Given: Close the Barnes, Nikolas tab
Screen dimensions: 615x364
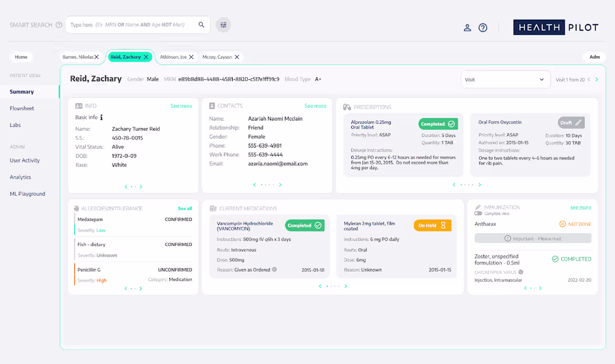Looking at the screenshot, I should 97,57.
